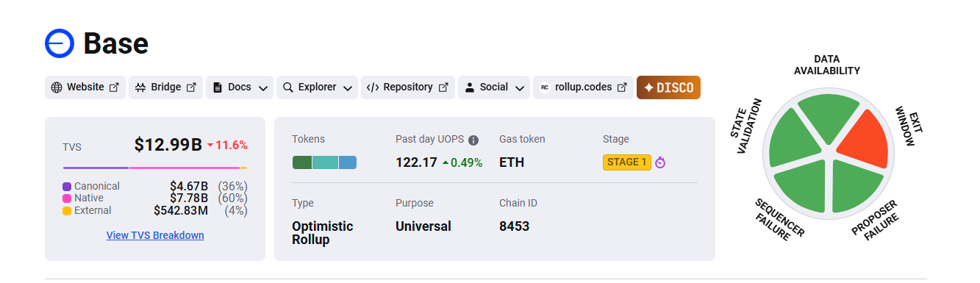Click the 11.6% TVS change indicator
The width and height of the screenshot is (980, 283).
[x=227, y=145]
